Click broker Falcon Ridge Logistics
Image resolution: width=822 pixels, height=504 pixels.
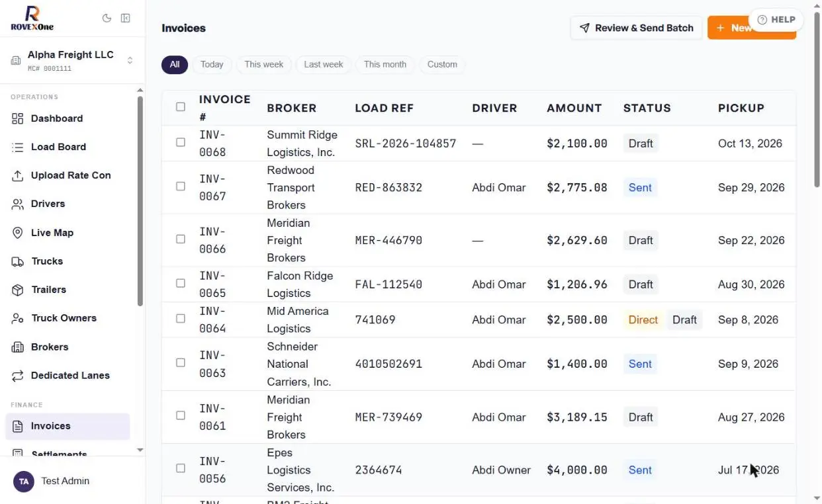coord(300,284)
